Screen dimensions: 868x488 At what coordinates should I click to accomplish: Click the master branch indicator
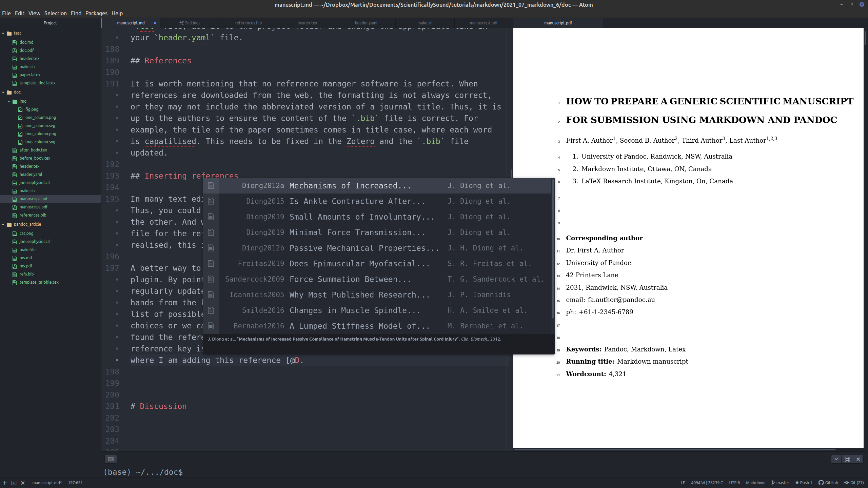pos(780,483)
